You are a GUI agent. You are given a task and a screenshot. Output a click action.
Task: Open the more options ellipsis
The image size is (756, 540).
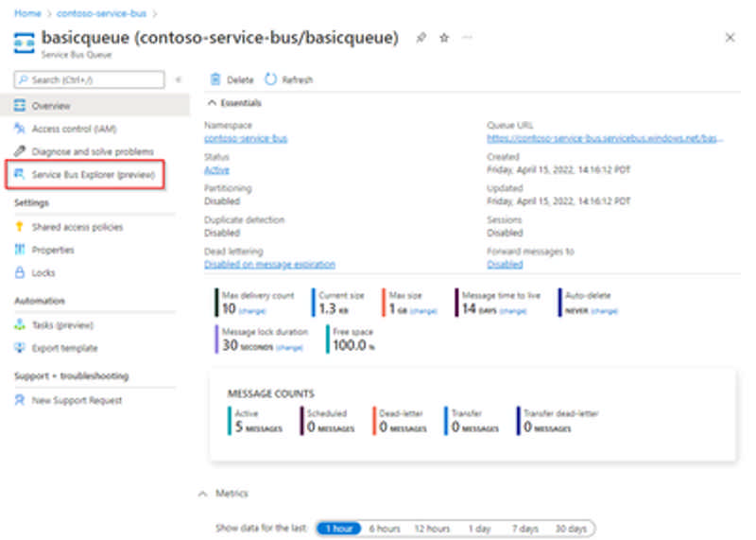pos(467,37)
